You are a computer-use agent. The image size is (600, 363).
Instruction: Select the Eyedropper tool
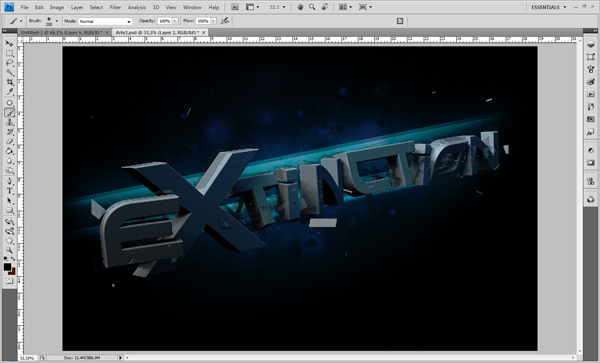10,92
